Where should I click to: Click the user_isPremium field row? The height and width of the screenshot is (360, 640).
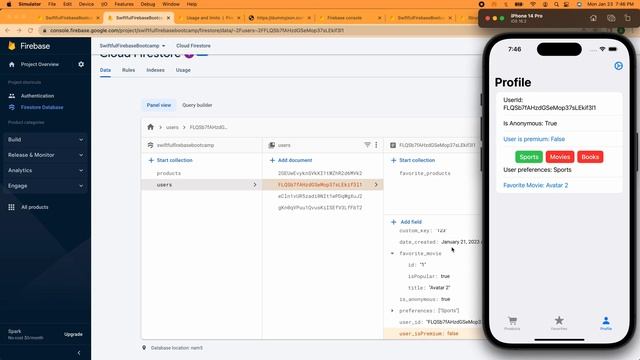[x=432, y=333]
